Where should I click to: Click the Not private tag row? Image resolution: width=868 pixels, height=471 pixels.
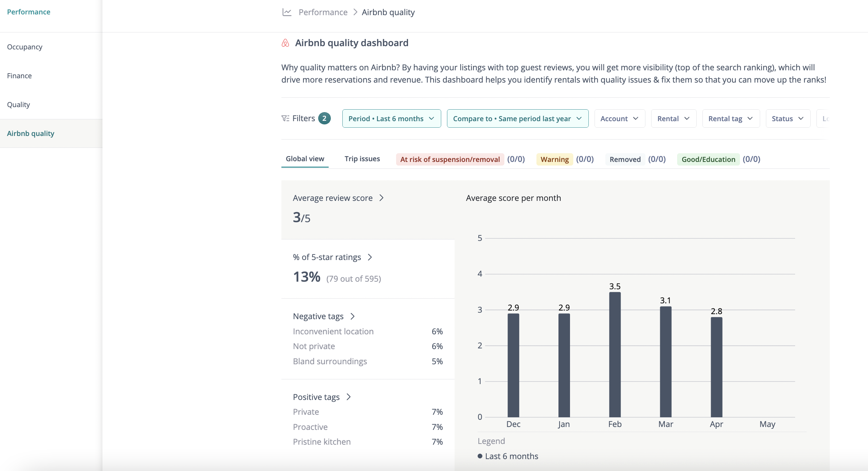(368, 346)
